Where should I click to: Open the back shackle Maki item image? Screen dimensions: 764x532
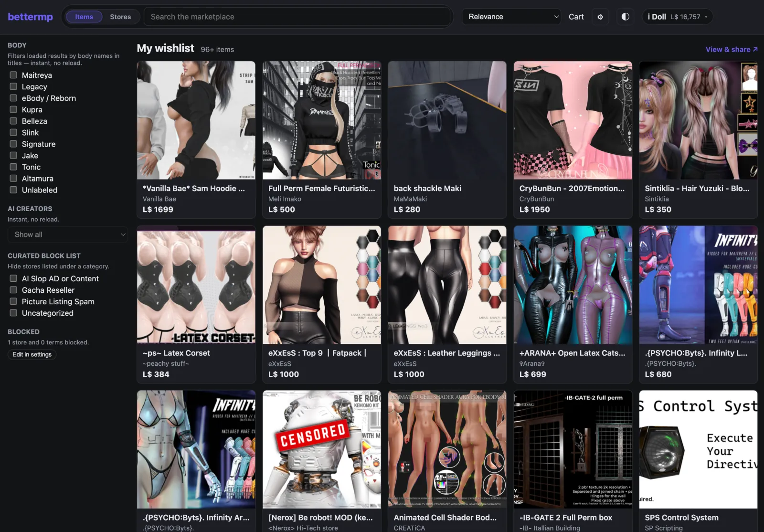click(447, 120)
